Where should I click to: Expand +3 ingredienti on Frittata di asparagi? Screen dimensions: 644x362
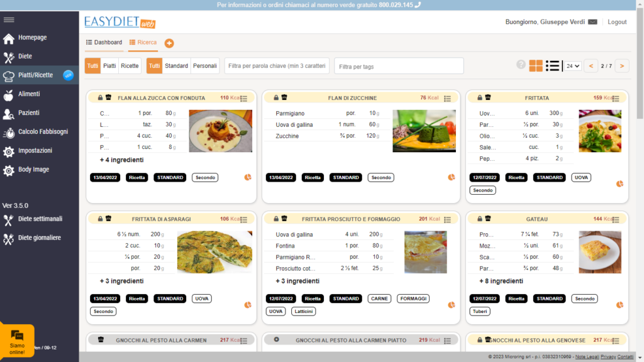[x=121, y=281]
